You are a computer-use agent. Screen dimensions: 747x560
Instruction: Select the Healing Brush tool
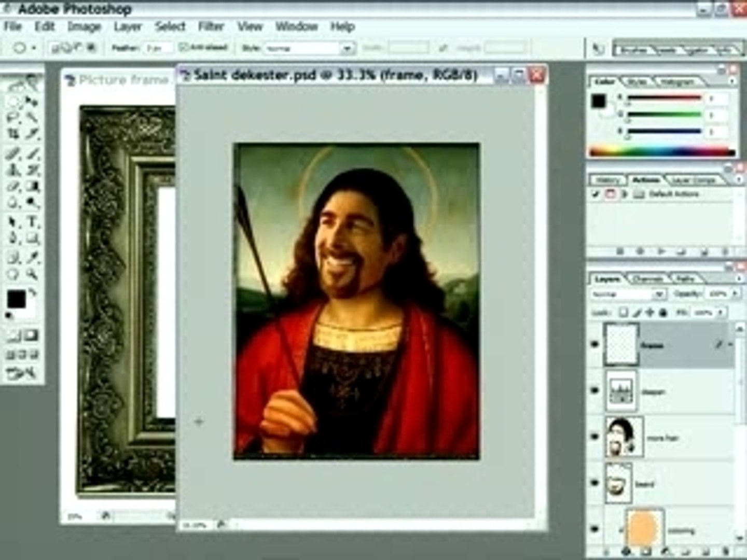pyautogui.click(x=13, y=153)
